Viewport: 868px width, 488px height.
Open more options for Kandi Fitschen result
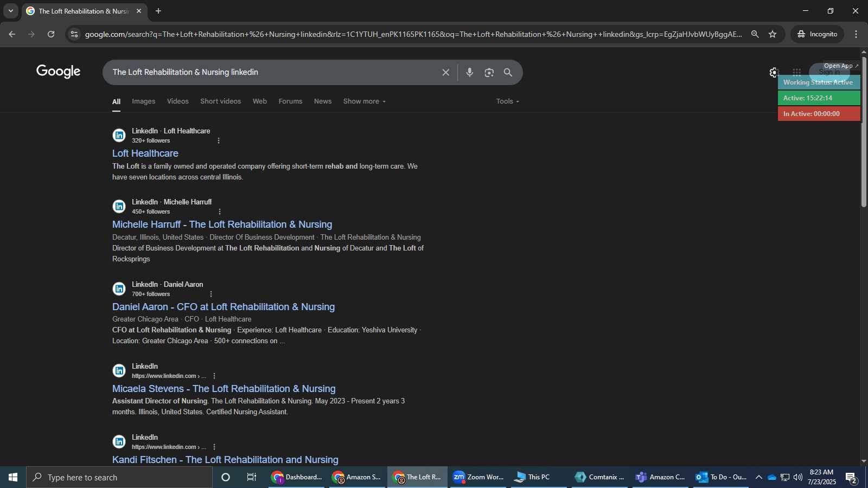point(214,447)
